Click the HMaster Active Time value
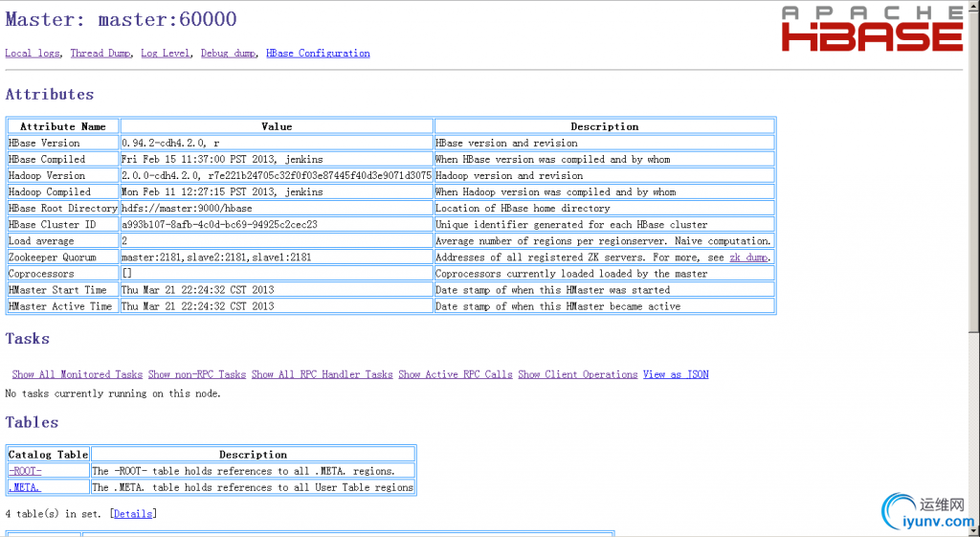This screenshot has height=537, width=980. coord(197,306)
